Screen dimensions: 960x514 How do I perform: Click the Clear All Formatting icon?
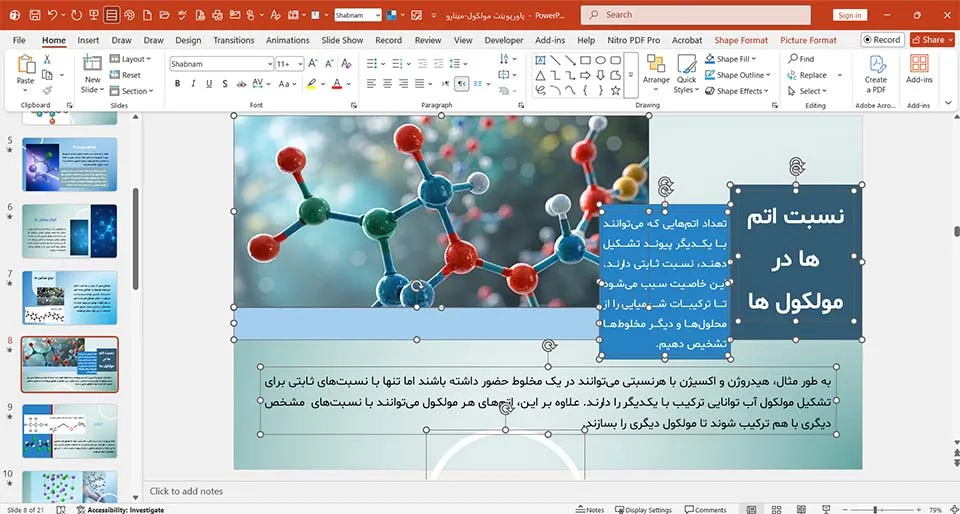point(346,64)
